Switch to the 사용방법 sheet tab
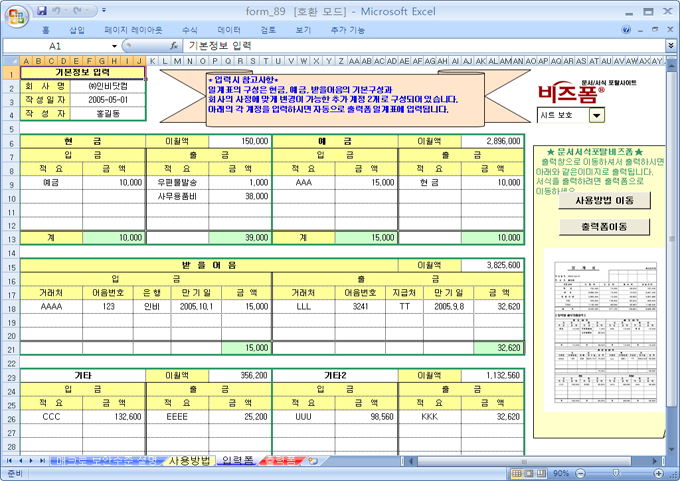This screenshot has width=680, height=481. pyautogui.click(x=189, y=461)
